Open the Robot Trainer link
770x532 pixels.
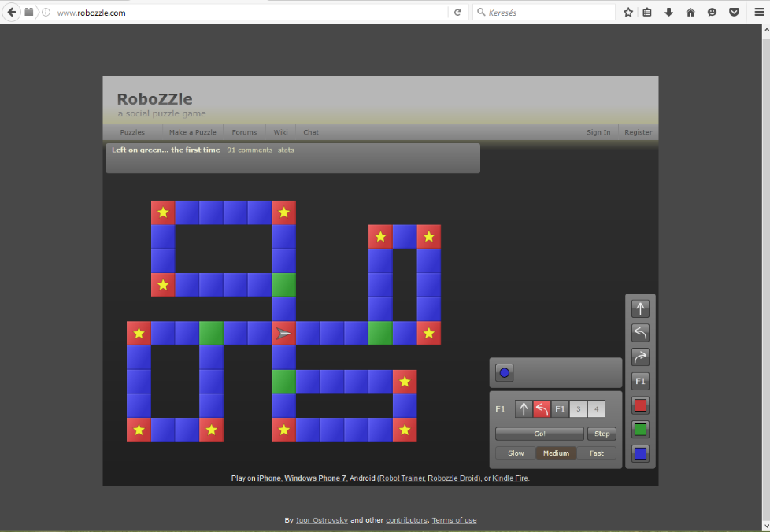tap(402, 478)
